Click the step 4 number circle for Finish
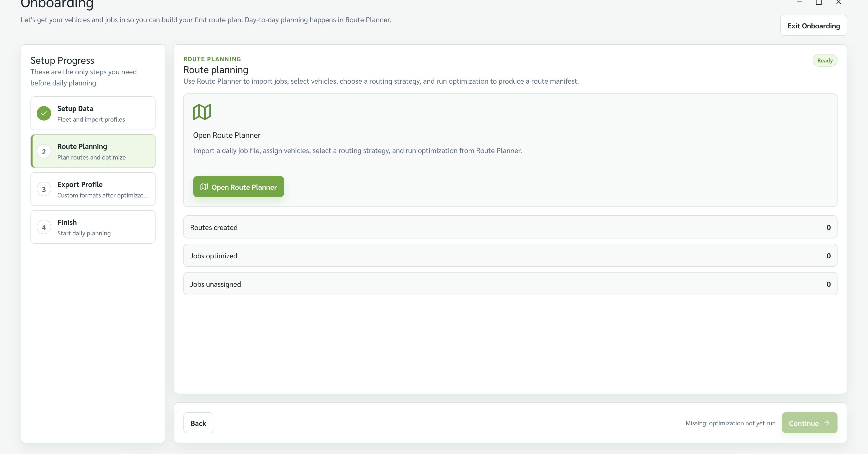Viewport: 868px width, 454px height. 44,227
